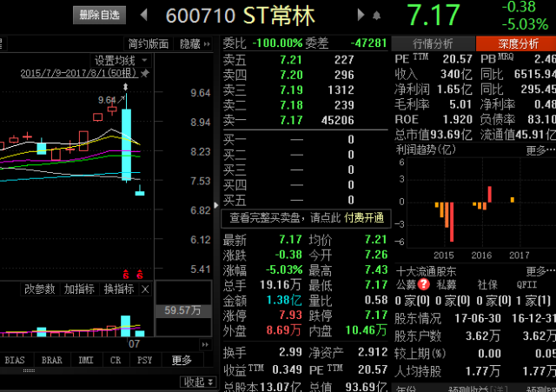
Task: Click the last red info marker under the chart
Action: point(140,274)
